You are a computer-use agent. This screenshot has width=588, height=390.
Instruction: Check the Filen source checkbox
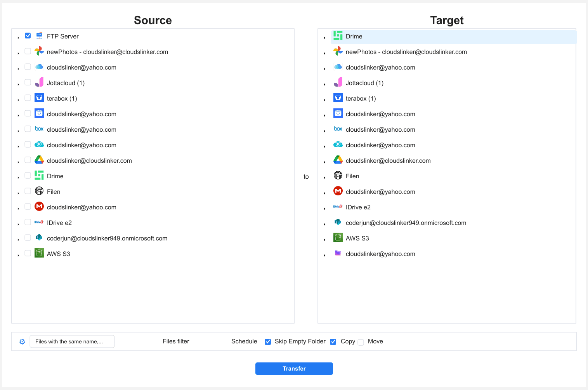(28, 191)
